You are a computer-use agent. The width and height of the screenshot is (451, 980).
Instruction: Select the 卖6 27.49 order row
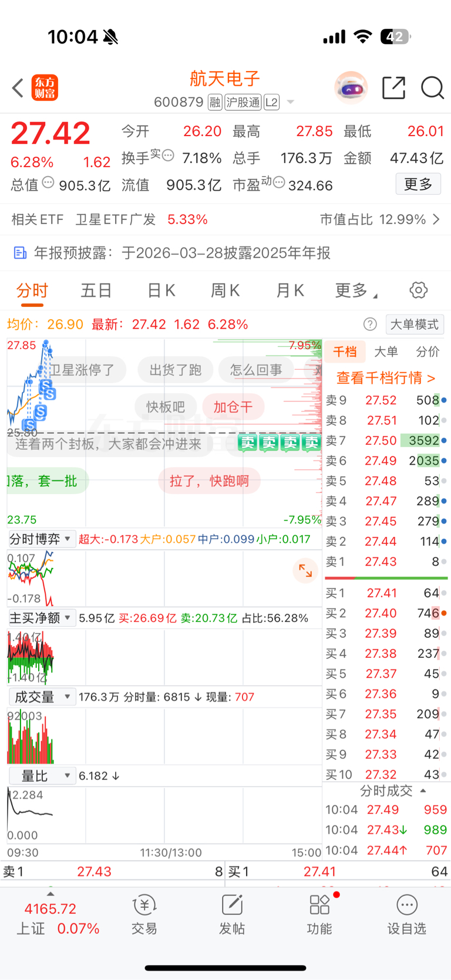point(386,461)
